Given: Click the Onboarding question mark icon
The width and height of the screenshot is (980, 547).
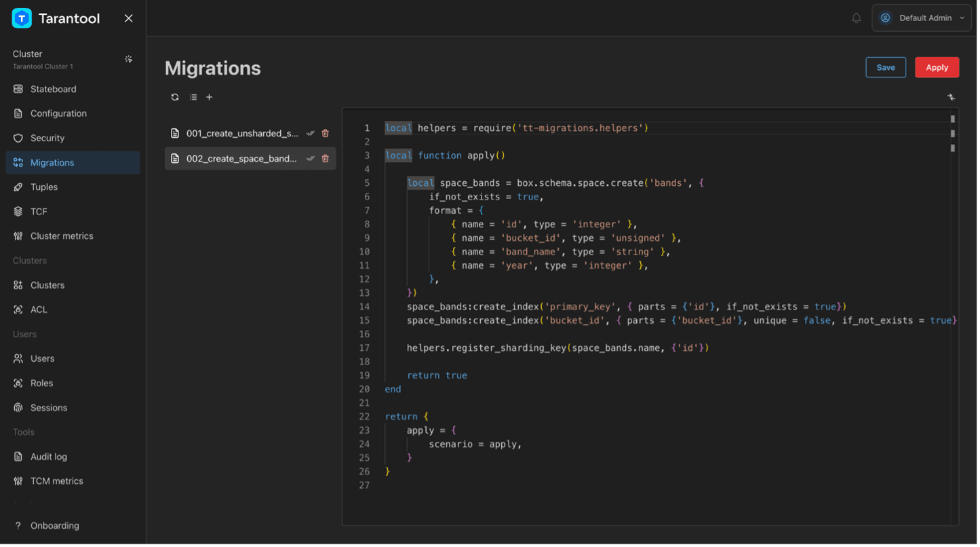Looking at the screenshot, I should tap(18, 527).
